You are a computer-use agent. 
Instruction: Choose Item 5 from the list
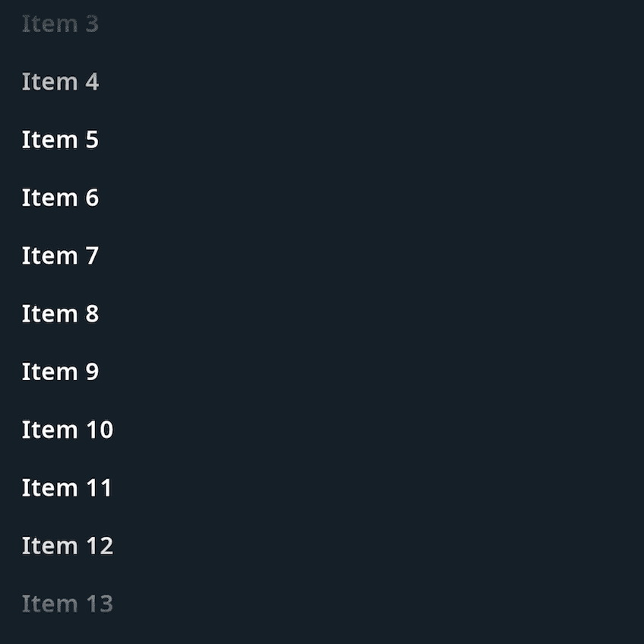tap(60, 140)
